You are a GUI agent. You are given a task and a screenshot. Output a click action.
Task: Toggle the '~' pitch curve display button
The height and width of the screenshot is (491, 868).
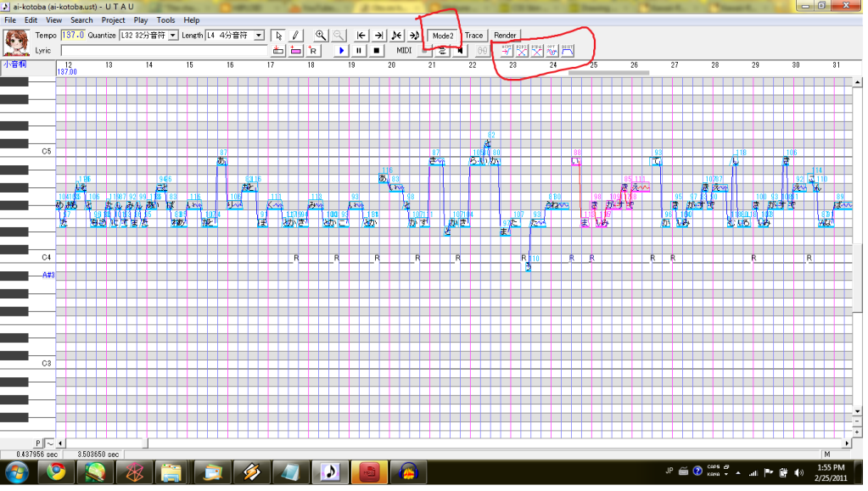coord(50,444)
